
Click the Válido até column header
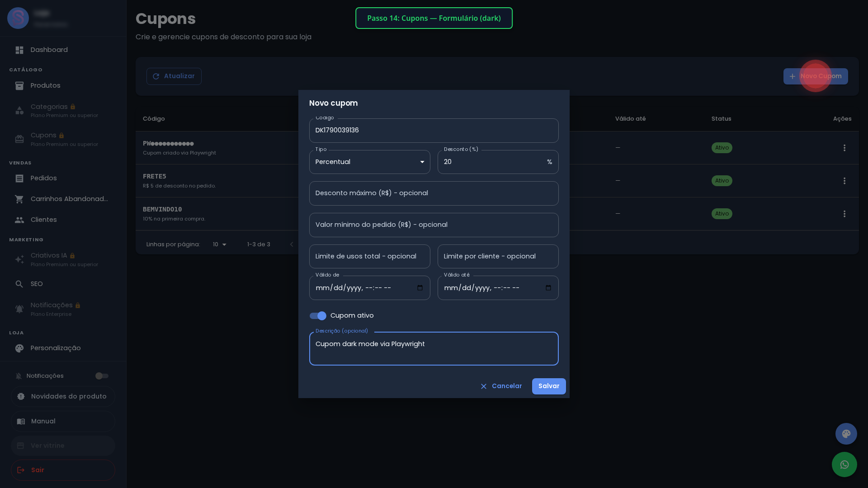631,119
